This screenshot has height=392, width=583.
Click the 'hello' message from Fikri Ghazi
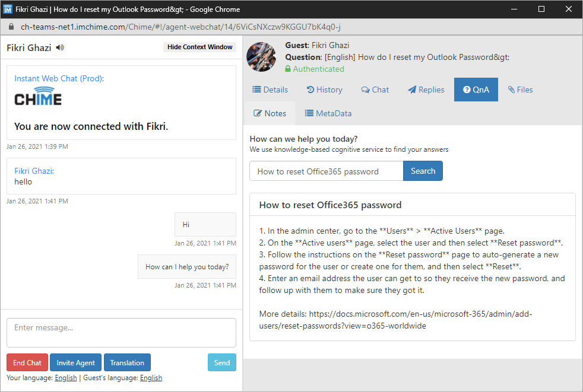click(x=23, y=181)
